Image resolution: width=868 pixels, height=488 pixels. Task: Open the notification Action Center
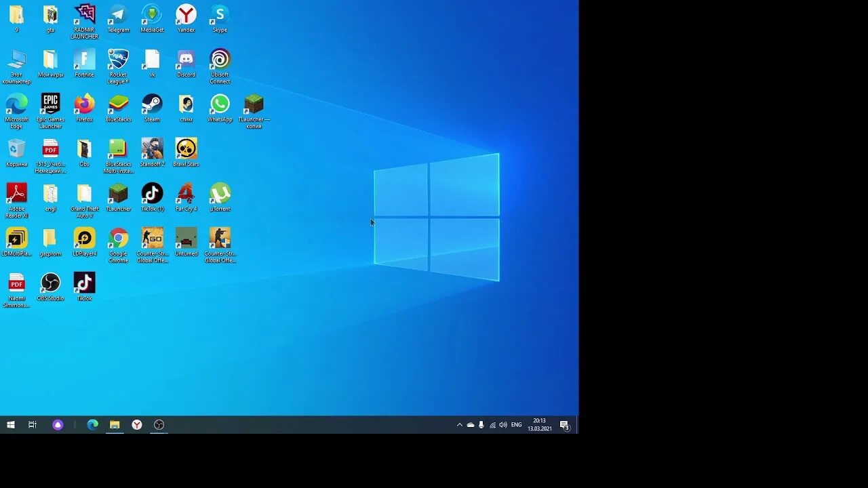click(564, 425)
